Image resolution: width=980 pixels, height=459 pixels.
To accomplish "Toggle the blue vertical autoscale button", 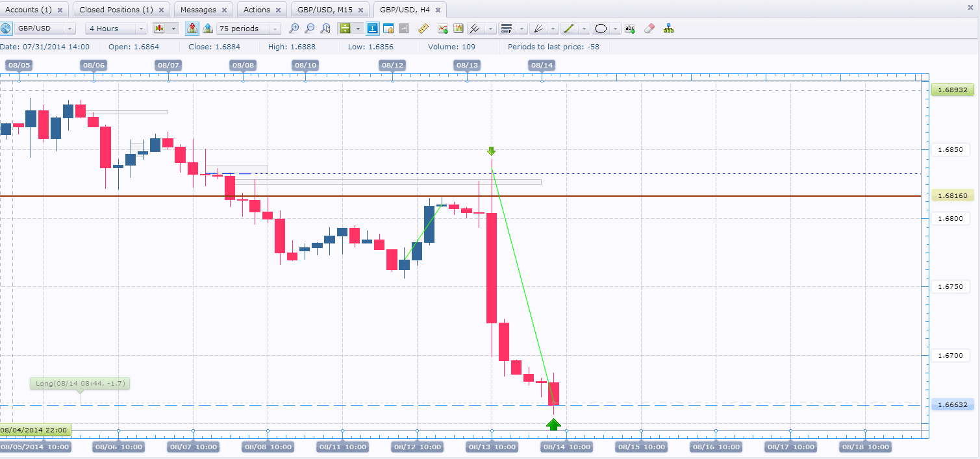I will [372, 29].
